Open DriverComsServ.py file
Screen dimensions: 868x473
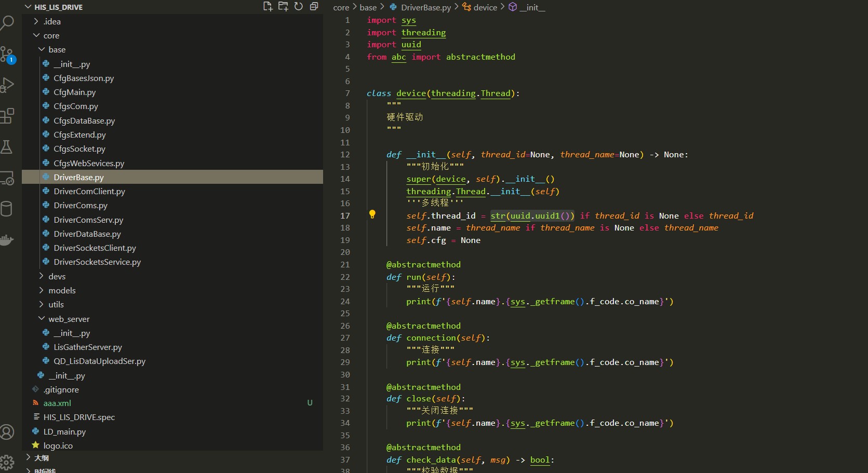click(x=88, y=220)
